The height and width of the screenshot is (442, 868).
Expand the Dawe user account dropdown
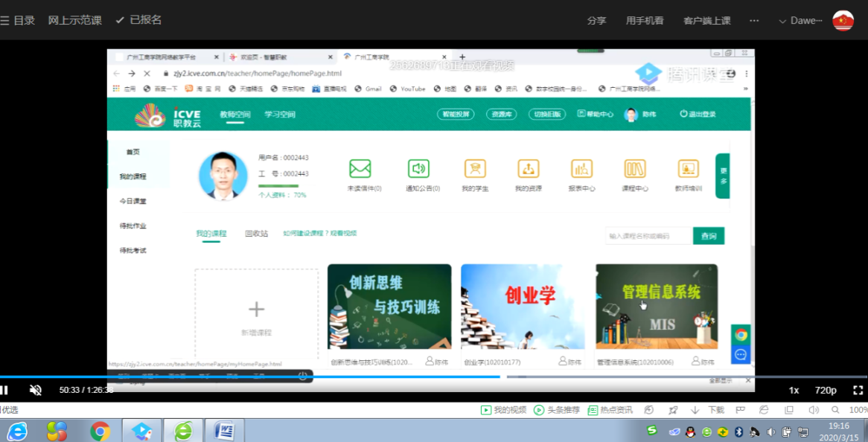pyautogui.click(x=800, y=21)
